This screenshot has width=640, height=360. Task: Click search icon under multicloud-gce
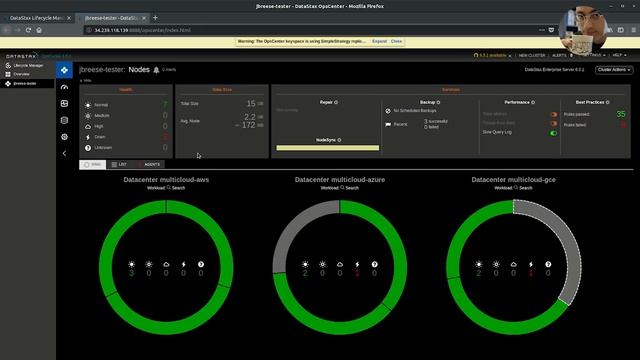pyautogui.click(x=516, y=188)
